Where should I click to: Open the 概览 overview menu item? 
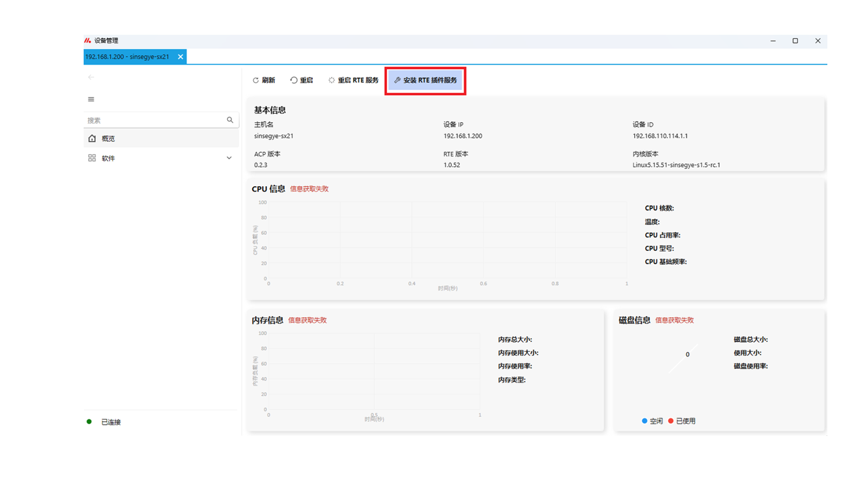[x=108, y=138]
